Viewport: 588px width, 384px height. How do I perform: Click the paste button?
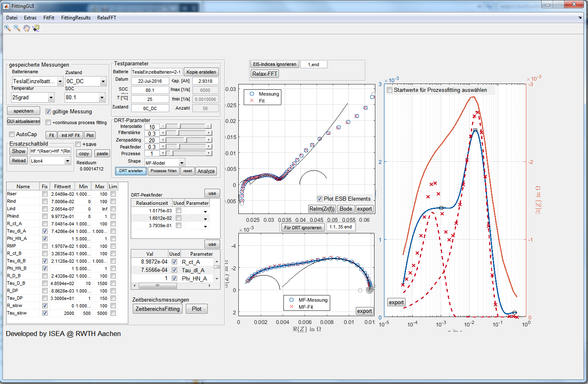[102, 154]
